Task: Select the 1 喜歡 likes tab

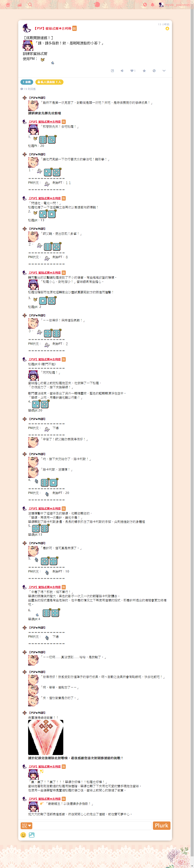Action: pos(27,82)
